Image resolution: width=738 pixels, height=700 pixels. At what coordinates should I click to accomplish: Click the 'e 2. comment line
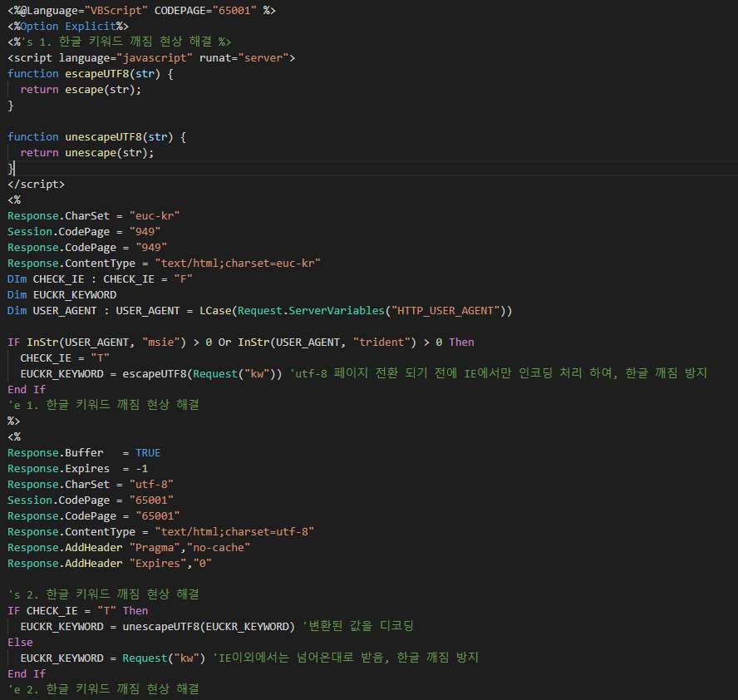coord(103,690)
